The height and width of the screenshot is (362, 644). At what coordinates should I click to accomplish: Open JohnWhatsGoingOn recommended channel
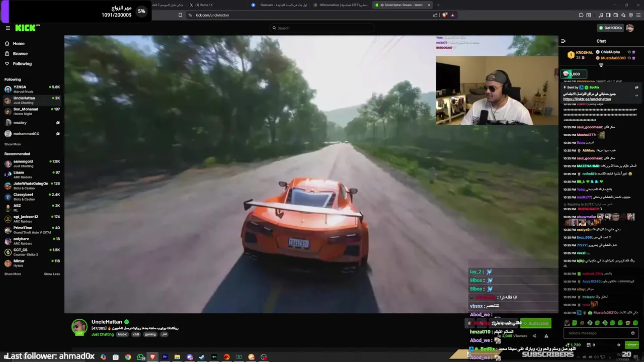(x=32, y=186)
